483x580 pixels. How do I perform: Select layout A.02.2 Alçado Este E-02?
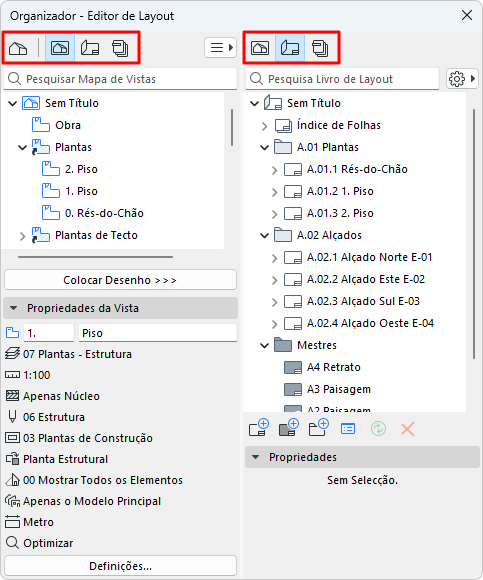pyautogui.click(x=354, y=279)
